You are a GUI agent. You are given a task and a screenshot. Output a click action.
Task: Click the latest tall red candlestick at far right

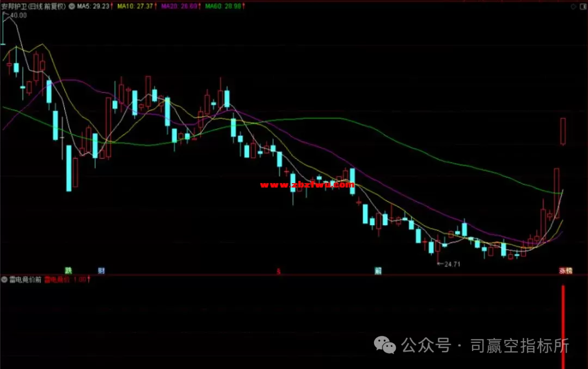pyautogui.click(x=563, y=131)
